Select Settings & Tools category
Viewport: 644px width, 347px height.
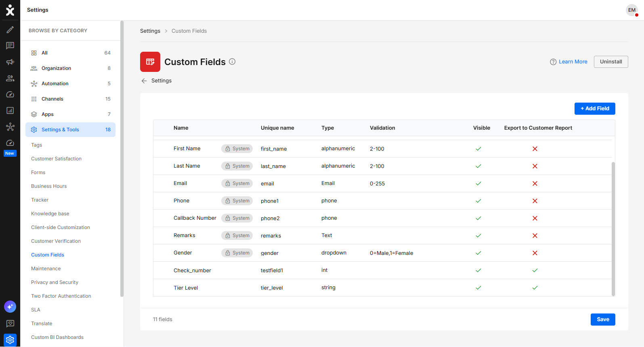click(x=70, y=130)
